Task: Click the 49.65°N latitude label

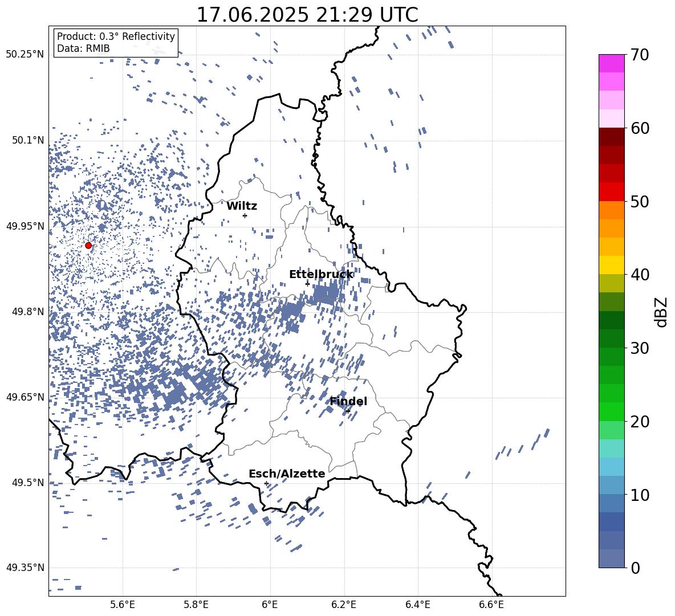Action: coord(25,397)
